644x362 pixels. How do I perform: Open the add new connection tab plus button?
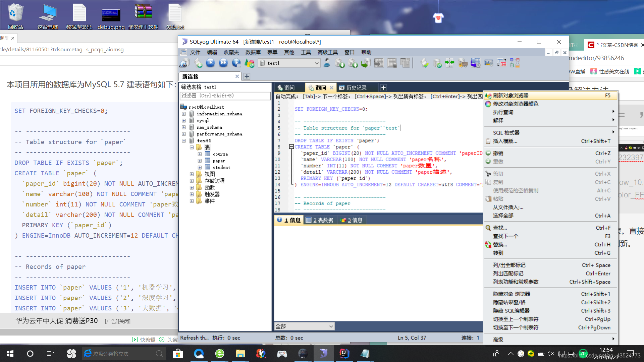247,76
